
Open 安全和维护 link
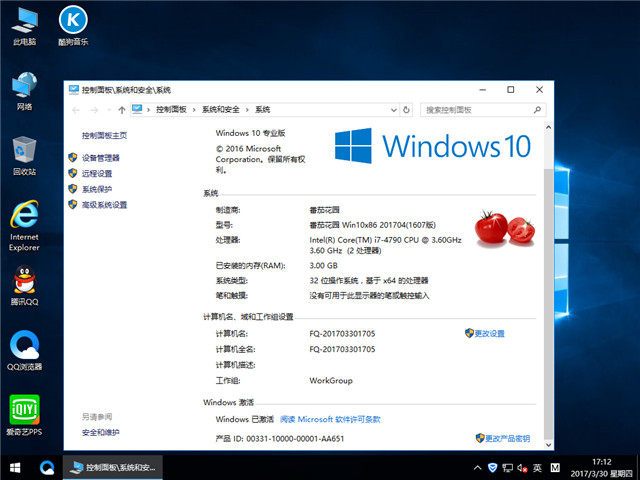click(x=100, y=432)
